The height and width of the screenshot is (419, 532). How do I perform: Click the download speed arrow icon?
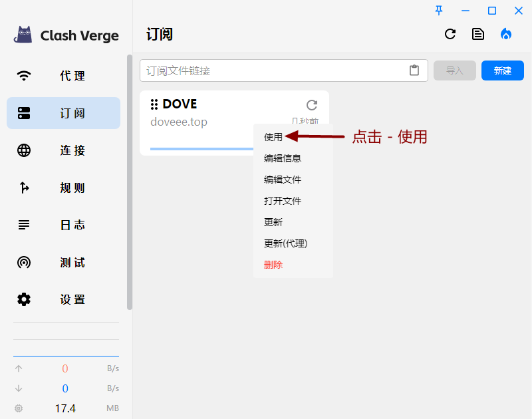pos(19,388)
